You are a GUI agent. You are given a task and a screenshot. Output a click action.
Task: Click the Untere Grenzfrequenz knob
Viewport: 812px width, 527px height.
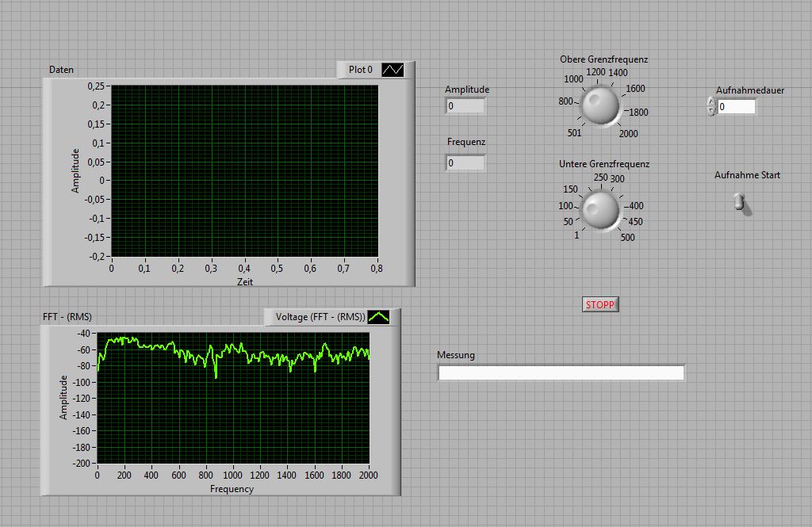[x=600, y=210]
